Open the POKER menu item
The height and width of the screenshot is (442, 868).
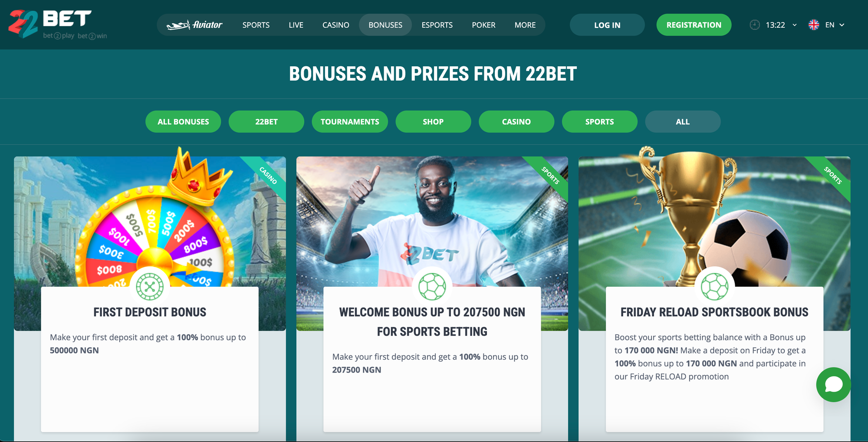[483, 25]
